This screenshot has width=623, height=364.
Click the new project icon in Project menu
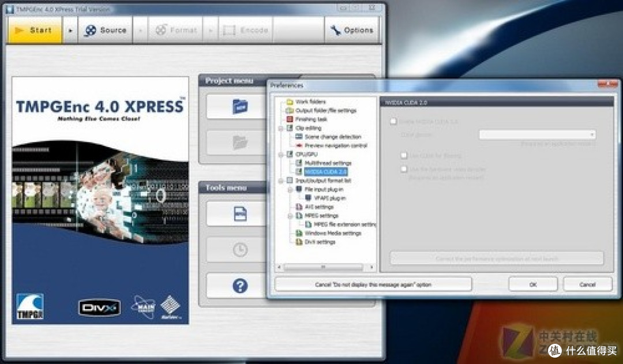pos(240,107)
